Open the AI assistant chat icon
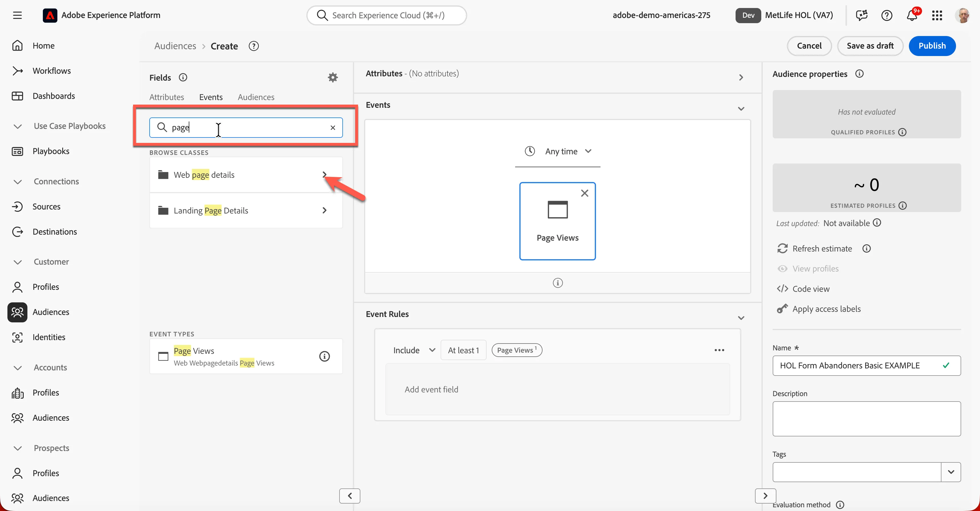 click(x=861, y=15)
